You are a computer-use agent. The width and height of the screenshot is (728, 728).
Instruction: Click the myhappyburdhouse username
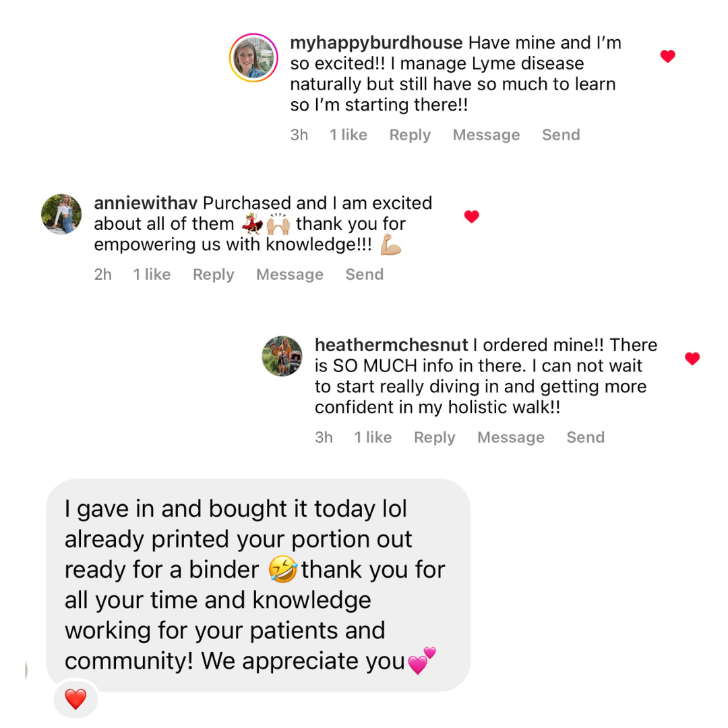(x=376, y=43)
